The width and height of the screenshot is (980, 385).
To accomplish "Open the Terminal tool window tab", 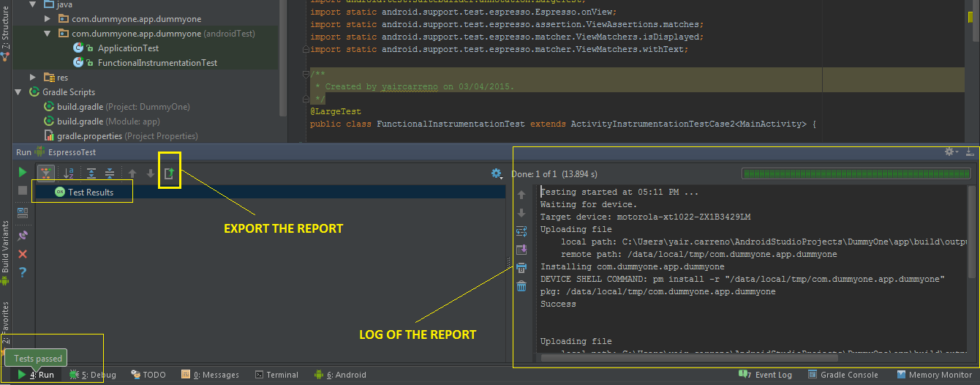I will click(276, 375).
